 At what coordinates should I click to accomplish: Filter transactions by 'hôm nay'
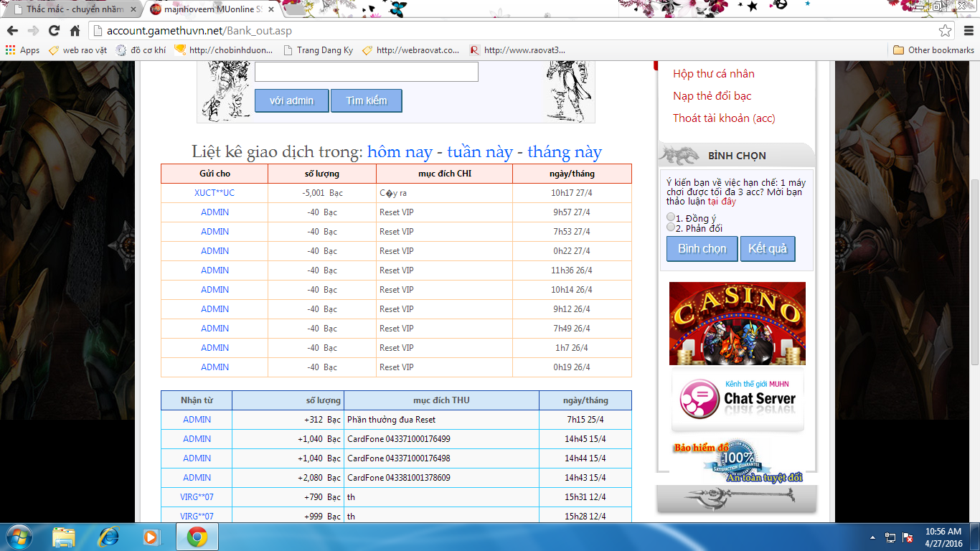click(400, 152)
